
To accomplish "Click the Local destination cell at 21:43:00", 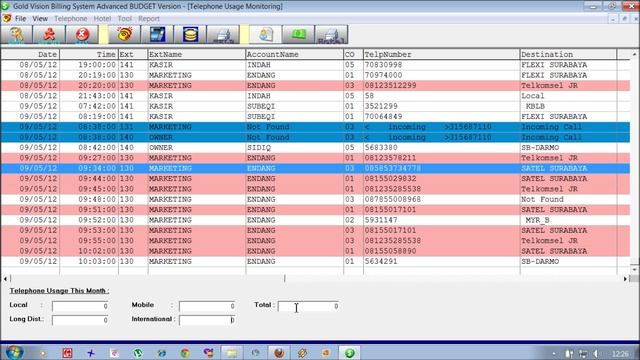I will coord(568,96).
